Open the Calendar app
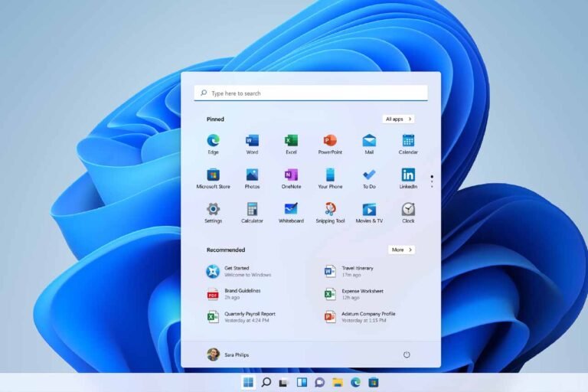The height and width of the screenshot is (392, 588). click(408, 144)
